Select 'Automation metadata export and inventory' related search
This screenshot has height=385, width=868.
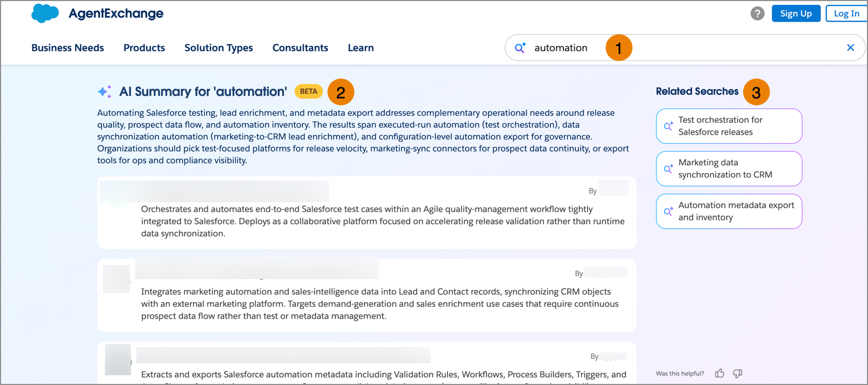pyautogui.click(x=729, y=211)
